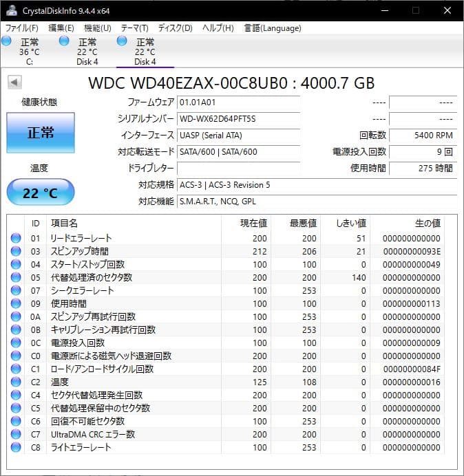
Task: Click the serial number field WD-WX62D64PFT5S
Action: click(238, 119)
